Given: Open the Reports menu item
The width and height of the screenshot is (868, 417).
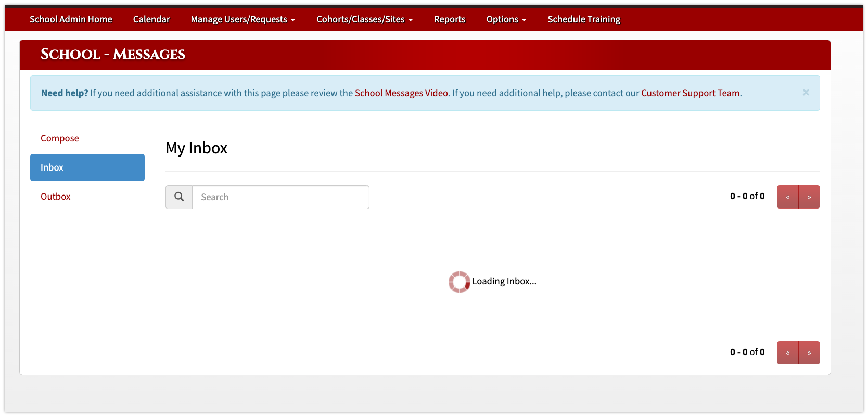Looking at the screenshot, I should [x=450, y=19].
